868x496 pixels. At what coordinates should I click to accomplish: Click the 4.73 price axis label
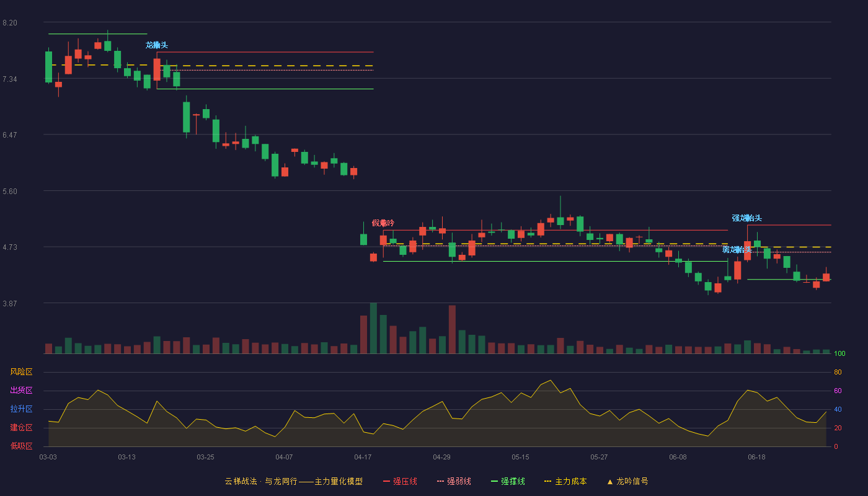[x=10, y=247]
